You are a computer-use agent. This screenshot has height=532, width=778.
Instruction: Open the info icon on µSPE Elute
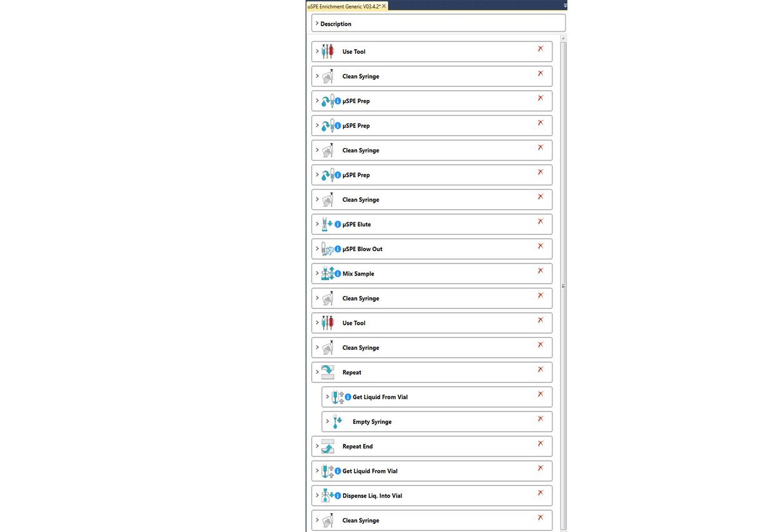pos(338,224)
